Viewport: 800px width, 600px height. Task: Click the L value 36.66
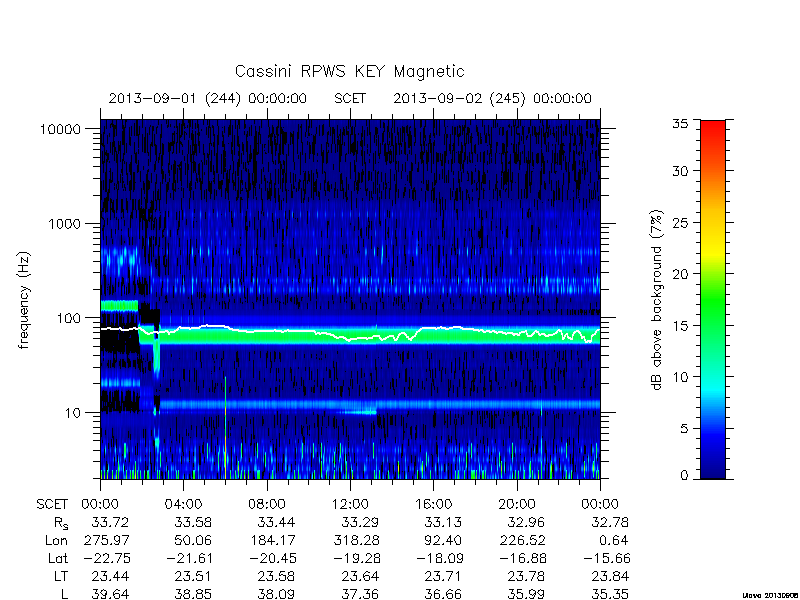[x=443, y=594]
